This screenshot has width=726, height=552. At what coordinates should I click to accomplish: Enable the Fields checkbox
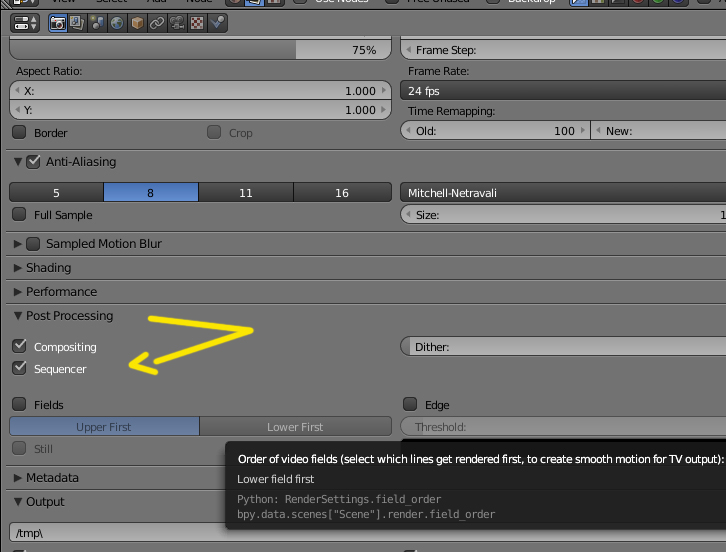click(x=19, y=404)
